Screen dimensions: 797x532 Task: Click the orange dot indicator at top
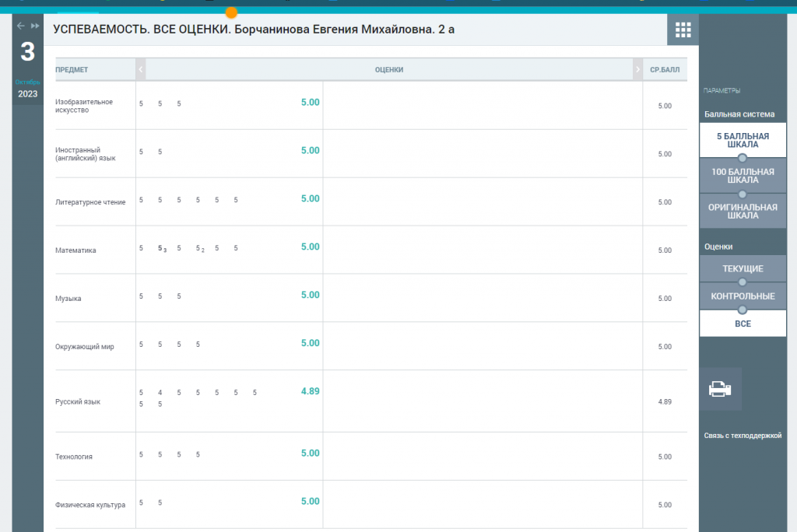point(231,12)
